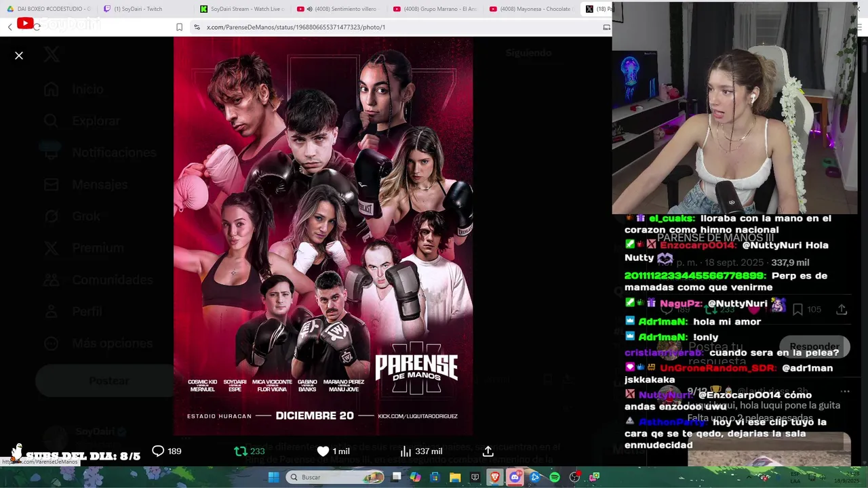Image resolution: width=868 pixels, height=488 pixels.
Task: Reload the page with the refresh icon
Action: [x=37, y=27]
